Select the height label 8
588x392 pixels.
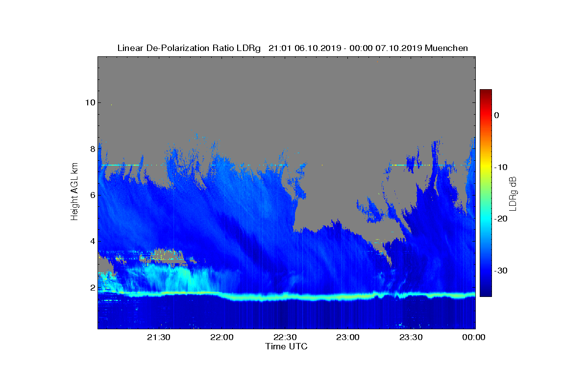(x=92, y=149)
